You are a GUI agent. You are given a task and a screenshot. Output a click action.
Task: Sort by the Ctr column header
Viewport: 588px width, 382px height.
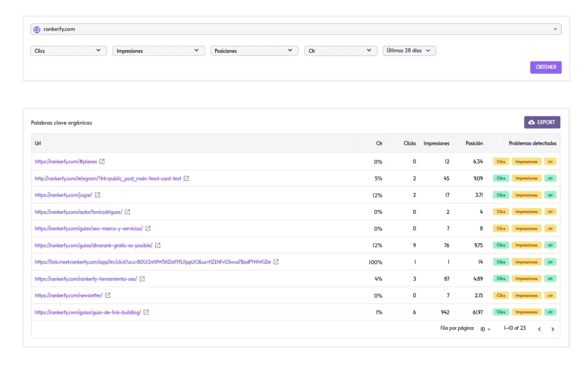(379, 143)
